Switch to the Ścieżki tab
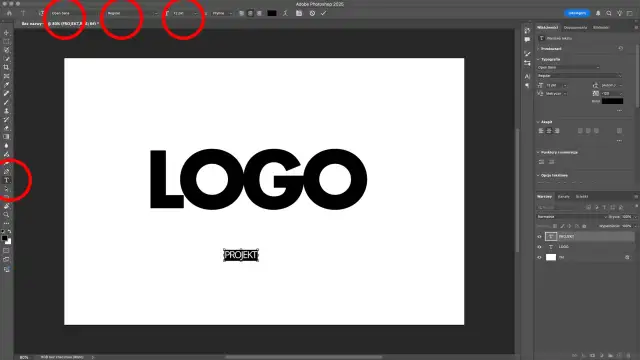Screen dimensions: 640x360 (x=582, y=196)
